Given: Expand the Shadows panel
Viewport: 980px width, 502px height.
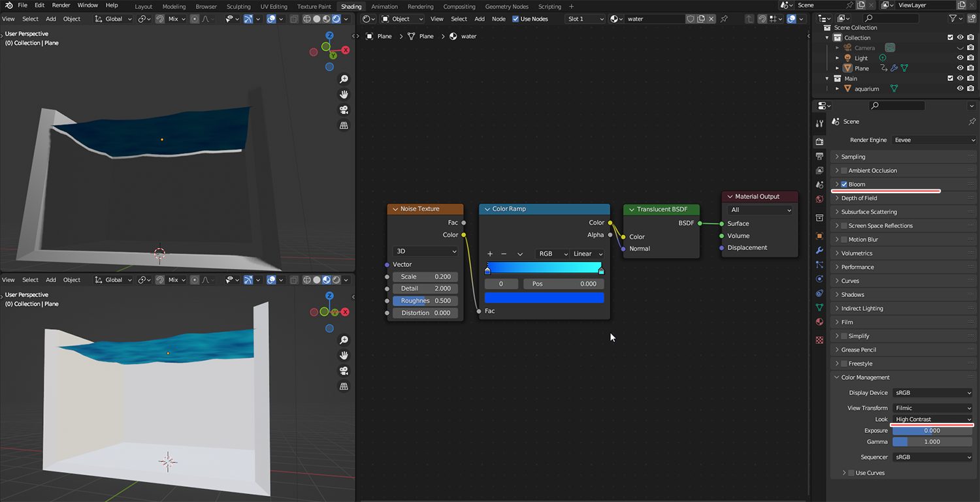Looking at the screenshot, I should 853,295.
